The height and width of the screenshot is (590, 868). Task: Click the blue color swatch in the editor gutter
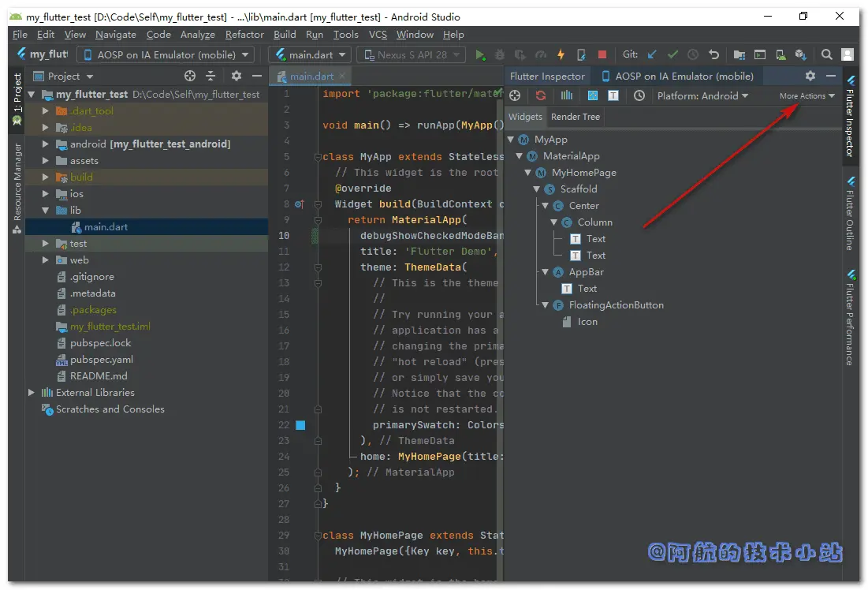tap(300, 425)
